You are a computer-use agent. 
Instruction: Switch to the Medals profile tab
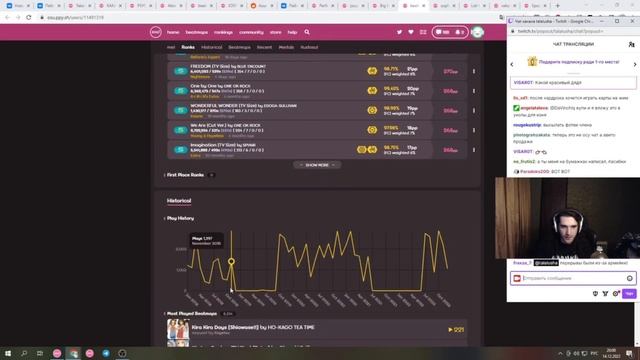[x=286, y=47]
